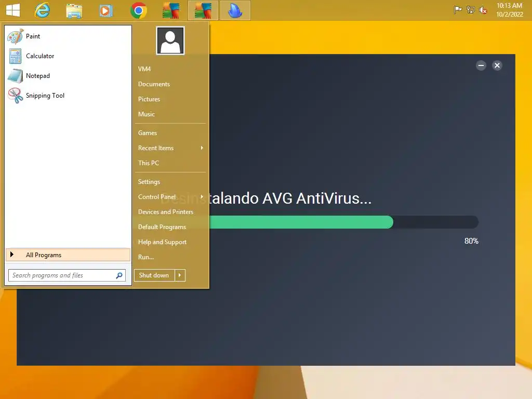Viewport: 532px width, 399px height.
Task: Open the network tray icon
Action: pyautogui.click(x=470, y=10)
